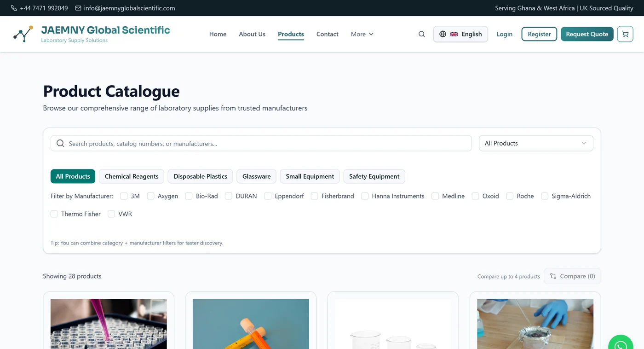The height and width of the screenshot is (349, 644).
Task: Check the Bio-Rad filter box
Action: tap(189, 196)
